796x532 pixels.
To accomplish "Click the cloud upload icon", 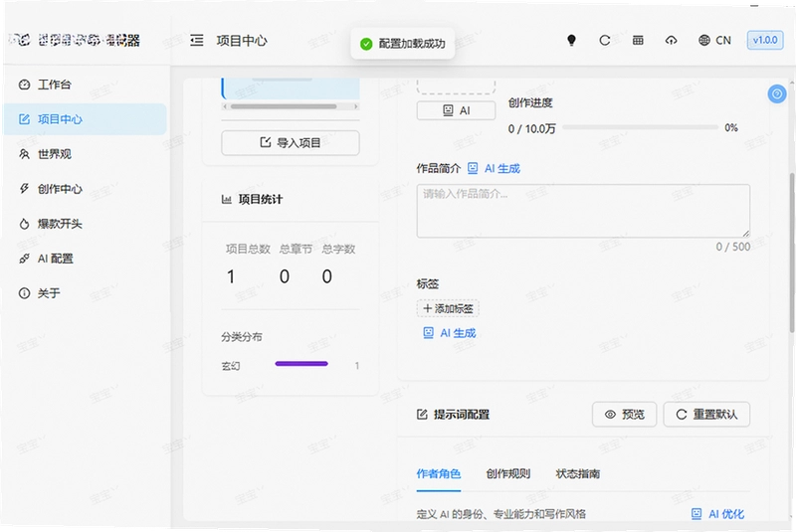I will (x=671, y=40).
